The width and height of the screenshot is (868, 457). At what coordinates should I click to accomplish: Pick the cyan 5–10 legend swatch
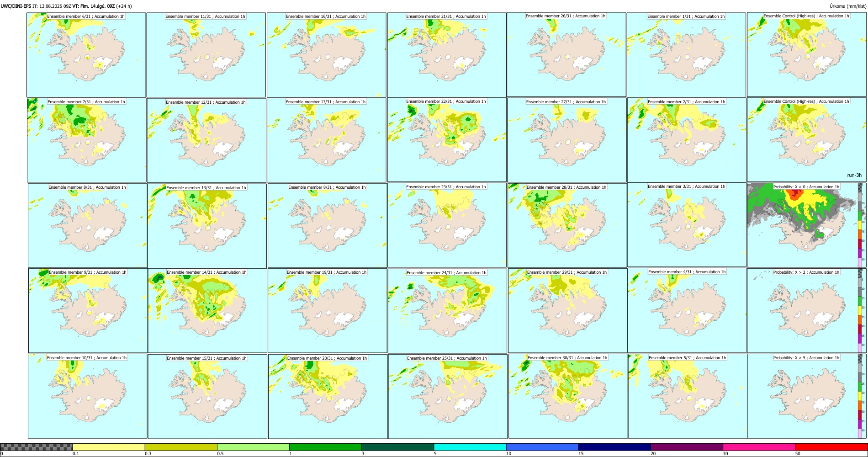click(470, 447)
